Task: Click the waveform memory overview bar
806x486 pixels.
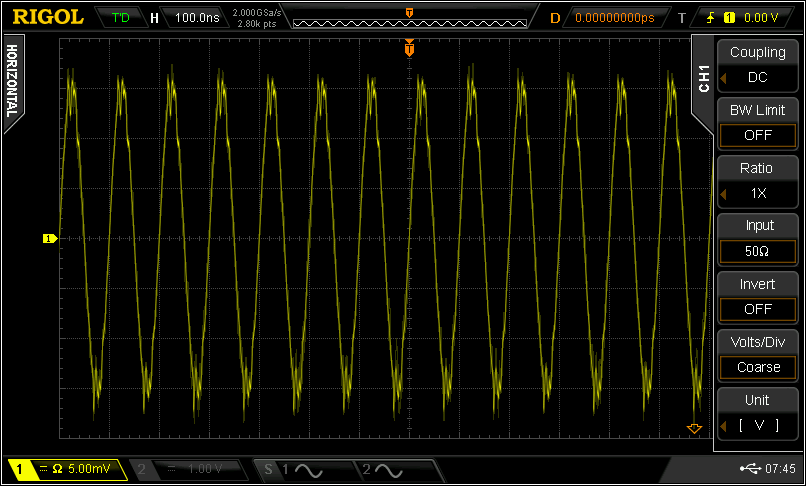Action: (x=409, y=20)
